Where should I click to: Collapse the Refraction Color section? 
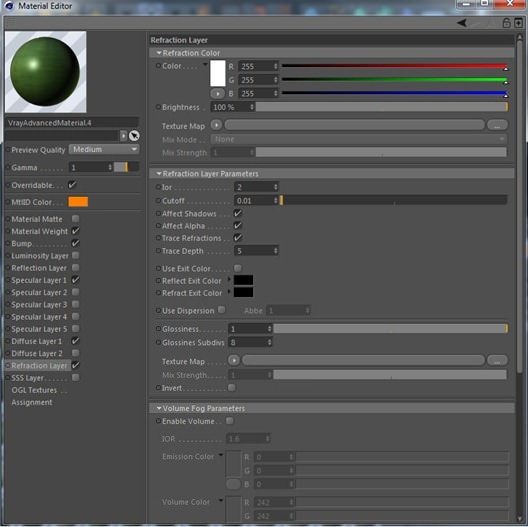click(159, 53)
